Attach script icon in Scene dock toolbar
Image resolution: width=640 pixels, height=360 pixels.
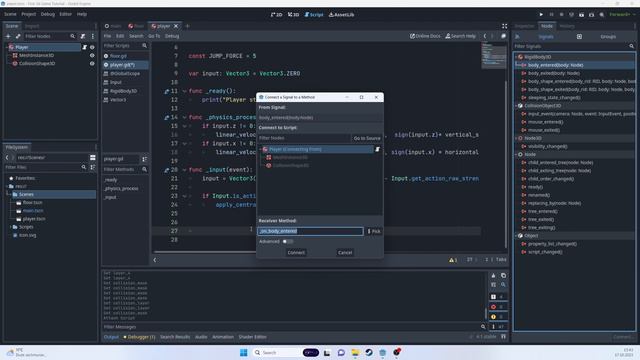[x=83, y=36]
